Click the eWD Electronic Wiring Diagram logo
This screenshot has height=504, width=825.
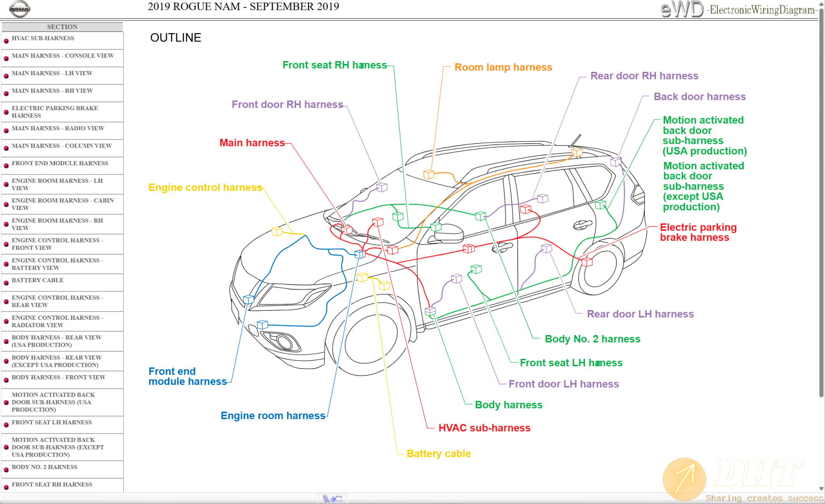point(739,9)
